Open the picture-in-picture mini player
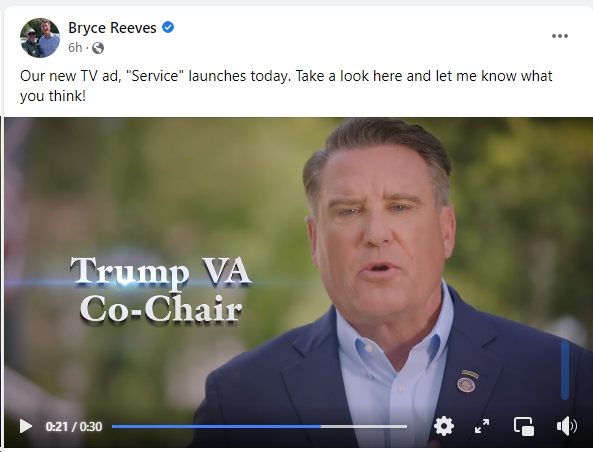Screen dimensions: 593x452 [x=524, y=426]
